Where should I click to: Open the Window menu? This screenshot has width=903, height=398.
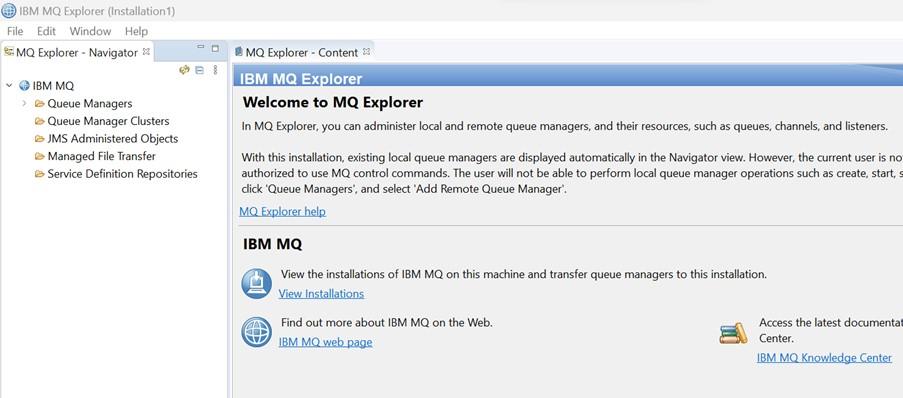pyautogui.click(x=90, y=31)
